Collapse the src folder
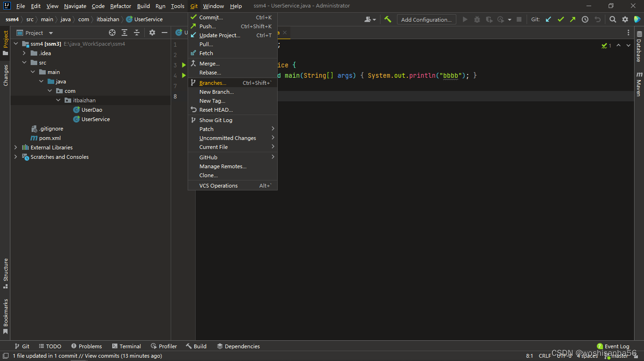The width and height of the screenshot is (644, 361). click(24, 63)
